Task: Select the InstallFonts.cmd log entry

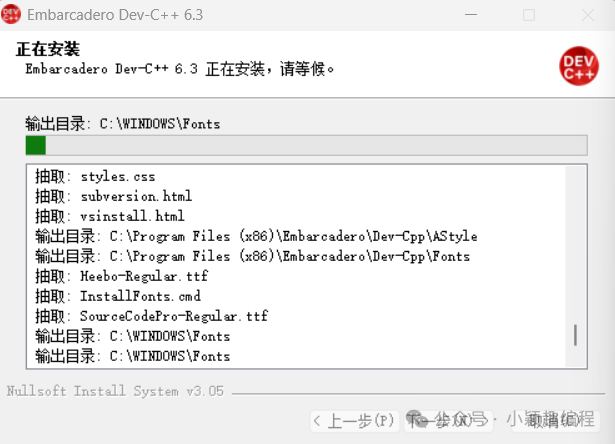Action: pyautogui.click(x=118, y=296)
